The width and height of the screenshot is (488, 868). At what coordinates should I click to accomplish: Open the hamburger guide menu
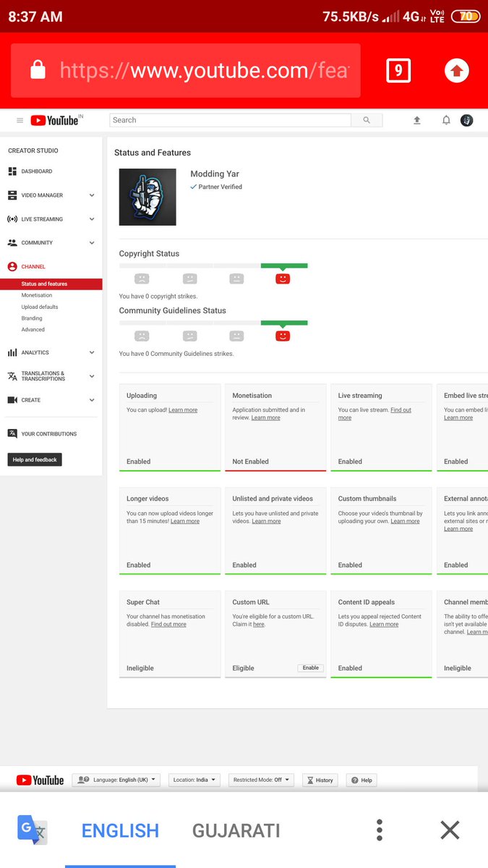click(x=20, y=120)
